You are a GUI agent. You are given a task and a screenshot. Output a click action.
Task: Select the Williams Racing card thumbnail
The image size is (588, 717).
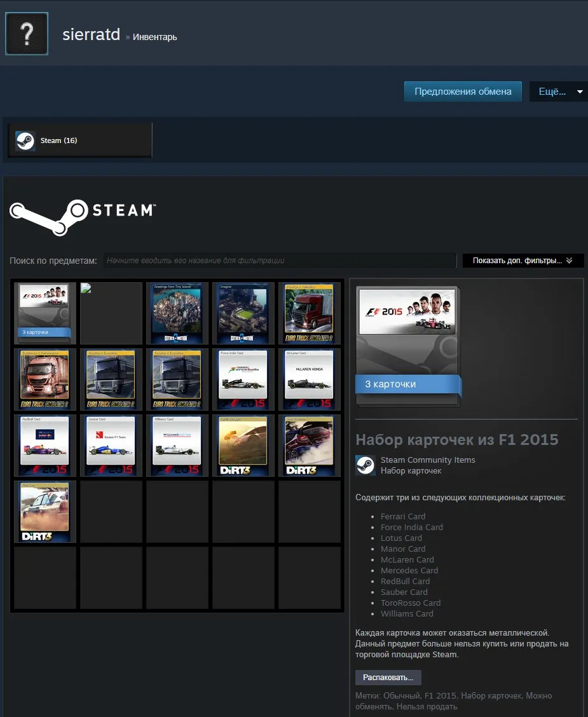click(177, 446)
